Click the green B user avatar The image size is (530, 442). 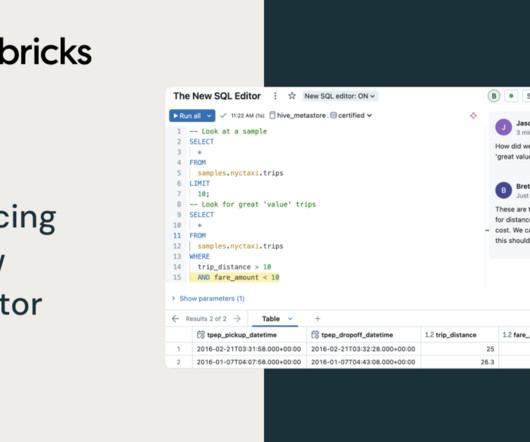(x=494, y=96)
